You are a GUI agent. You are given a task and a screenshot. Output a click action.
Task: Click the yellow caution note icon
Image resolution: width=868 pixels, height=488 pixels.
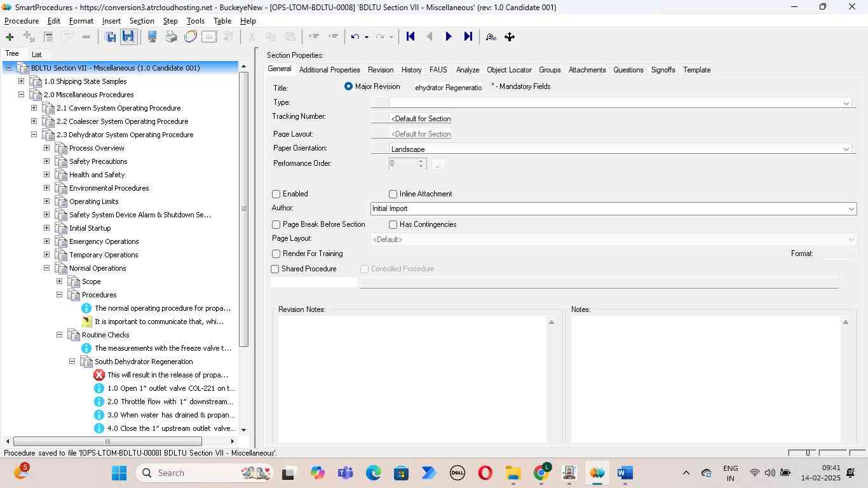coord(86,322)
